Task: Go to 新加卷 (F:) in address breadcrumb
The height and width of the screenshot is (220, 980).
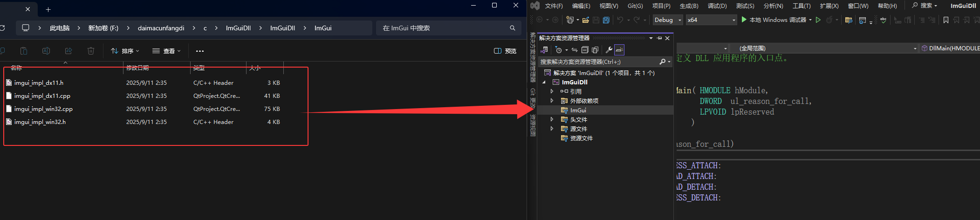Action: 103,28
